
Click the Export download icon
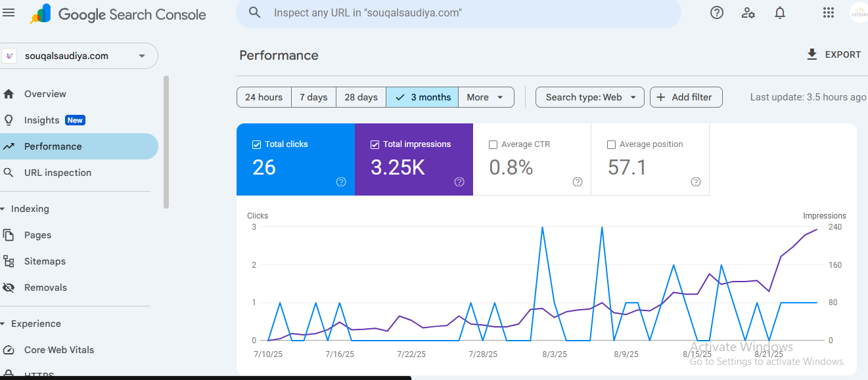(x=812, y=54)
